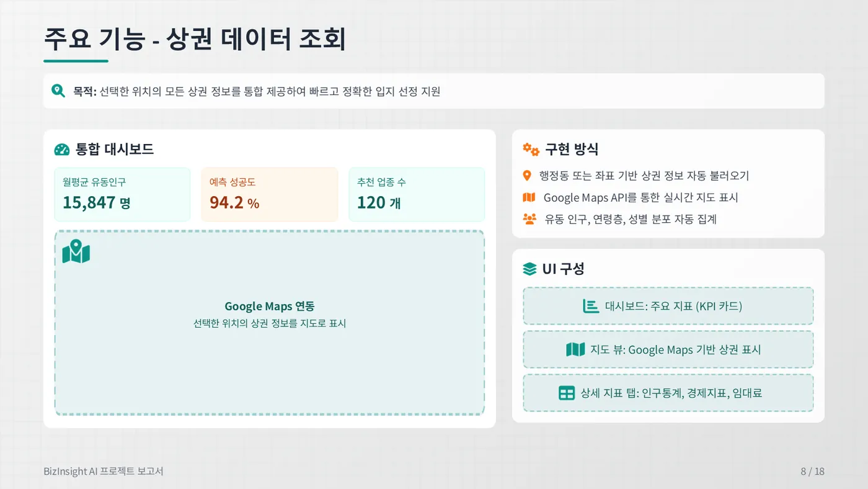The height and width of the screenshot is (489, 868).
Task: Click the text 행정동 또는 좌표 기반 상권 정보 자동 불러오기
Action: 644,176
